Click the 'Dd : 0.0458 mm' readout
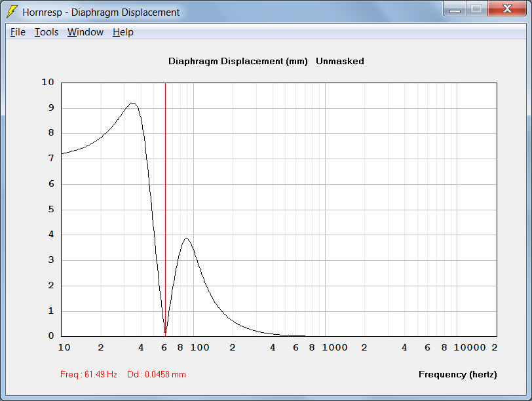The height and width of the screenshot is (401, 532). point(157,375)
